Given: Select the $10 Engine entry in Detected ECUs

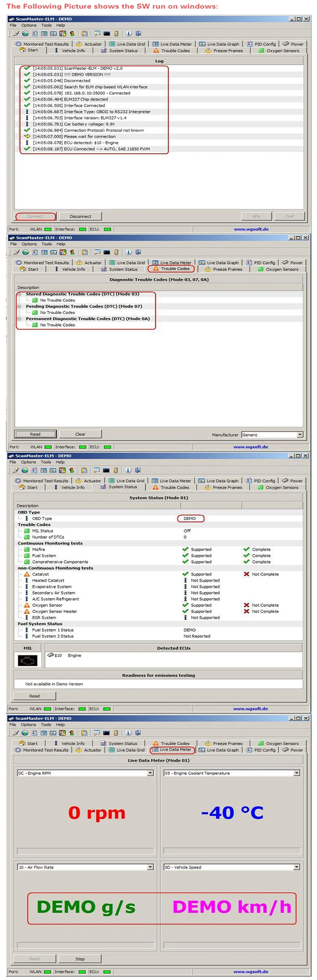Looking at the screenshot, I should [x=64, y=655].
